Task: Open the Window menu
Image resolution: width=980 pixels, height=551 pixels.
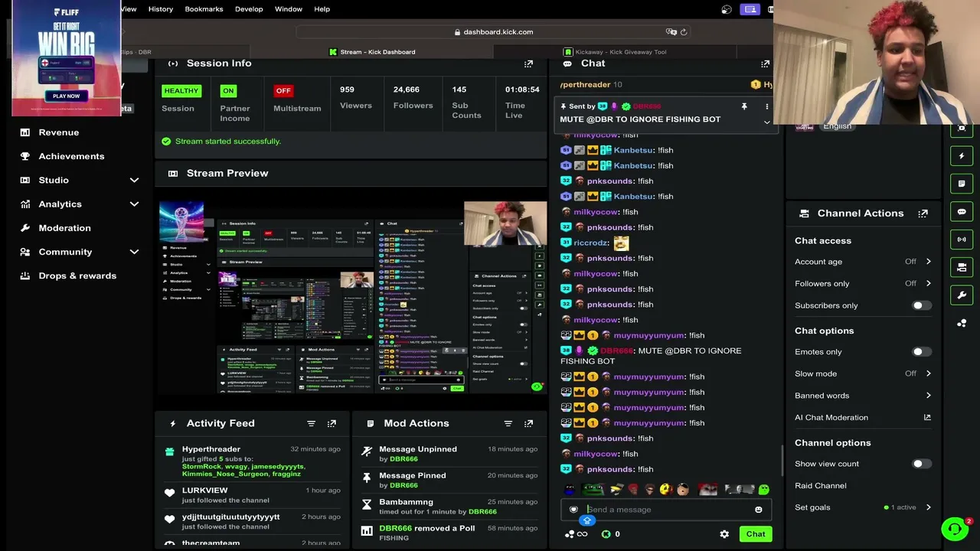Action: coord(289,9)
